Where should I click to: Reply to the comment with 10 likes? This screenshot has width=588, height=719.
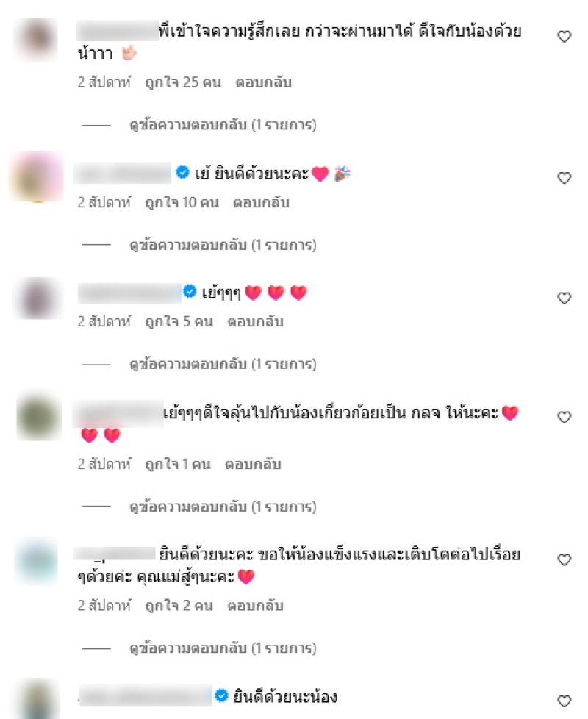point(261,203)
